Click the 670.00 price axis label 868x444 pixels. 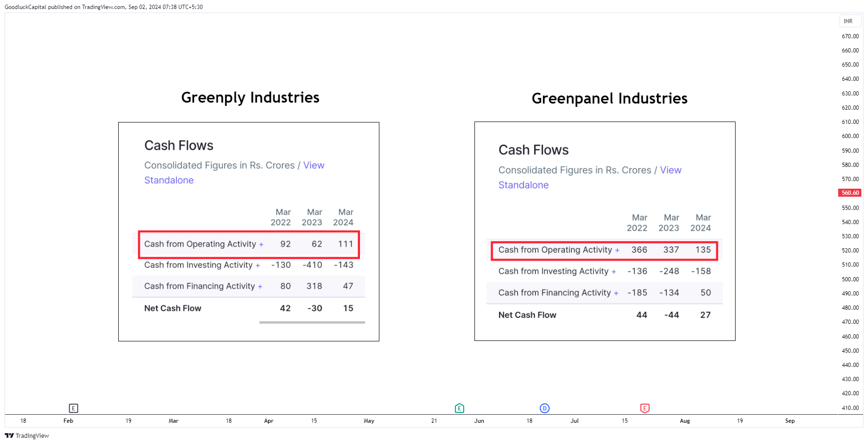[x=850, y=36]
